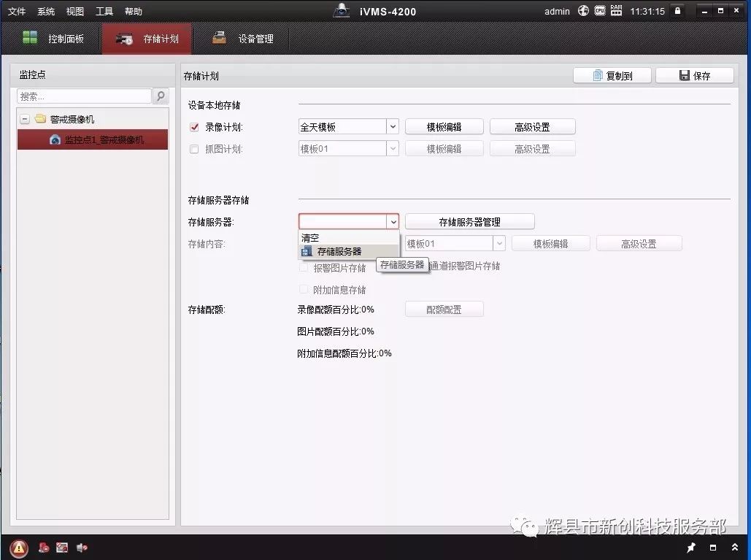This screenshot has height=560, width=751.
Task: Click 高级设置 for 抓图计划
Action: [x=532, y=149]
